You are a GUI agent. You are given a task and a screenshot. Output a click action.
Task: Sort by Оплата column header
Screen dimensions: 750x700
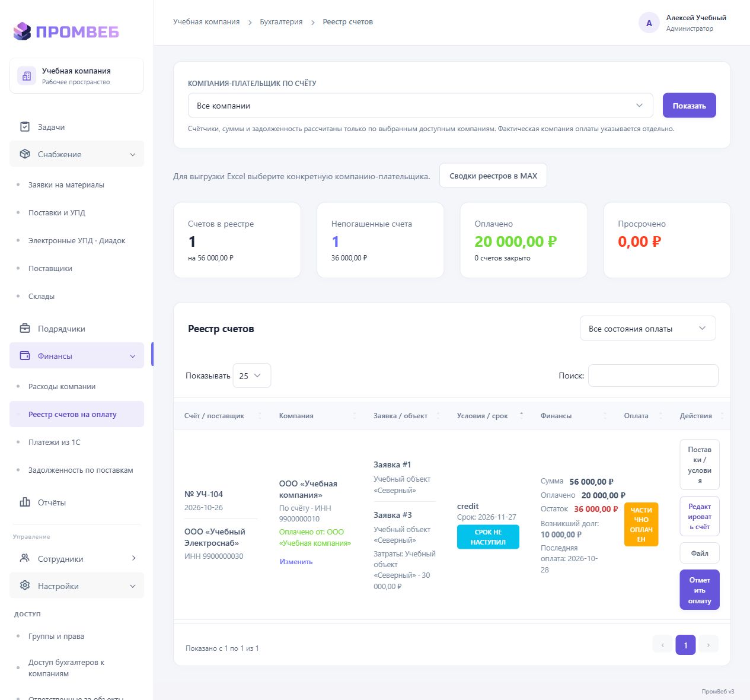642,416
